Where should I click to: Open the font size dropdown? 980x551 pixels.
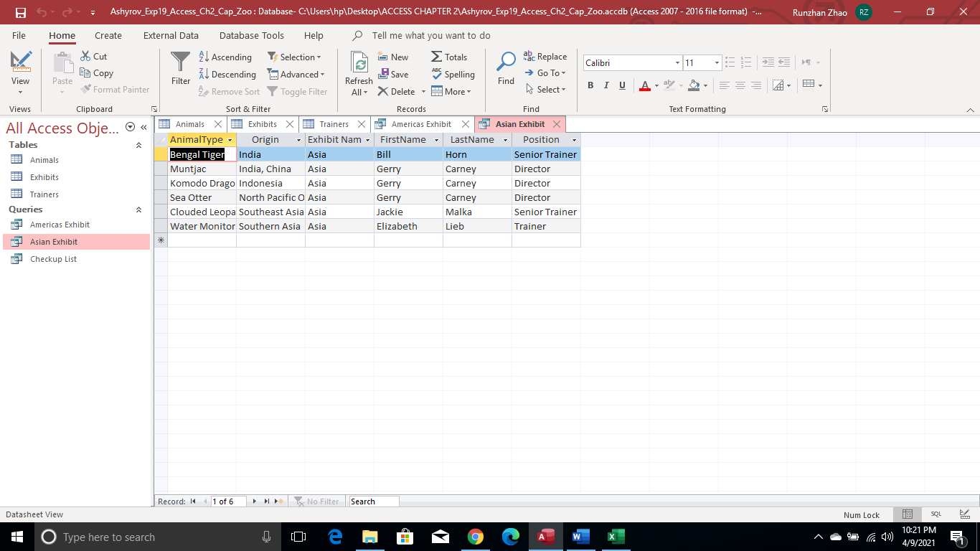[x=717, y=63]
